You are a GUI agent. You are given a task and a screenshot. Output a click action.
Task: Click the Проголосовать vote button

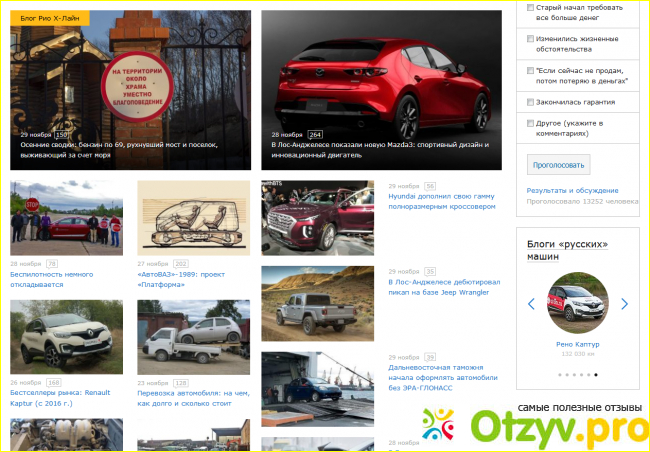[x=558, y=165]
